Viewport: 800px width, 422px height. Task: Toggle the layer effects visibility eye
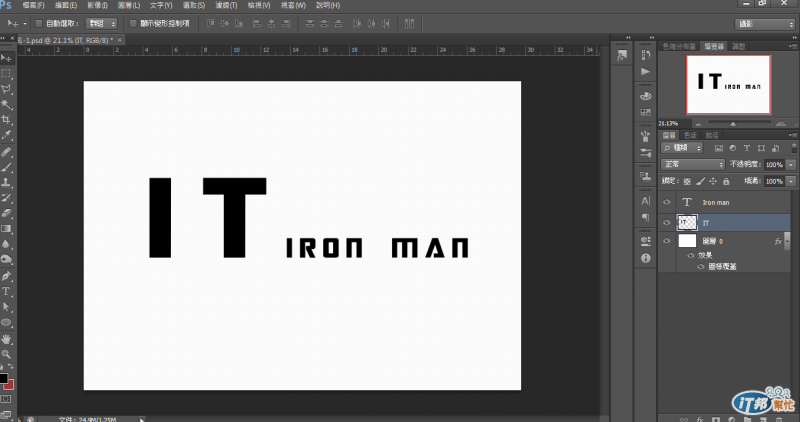pos(691,255)
